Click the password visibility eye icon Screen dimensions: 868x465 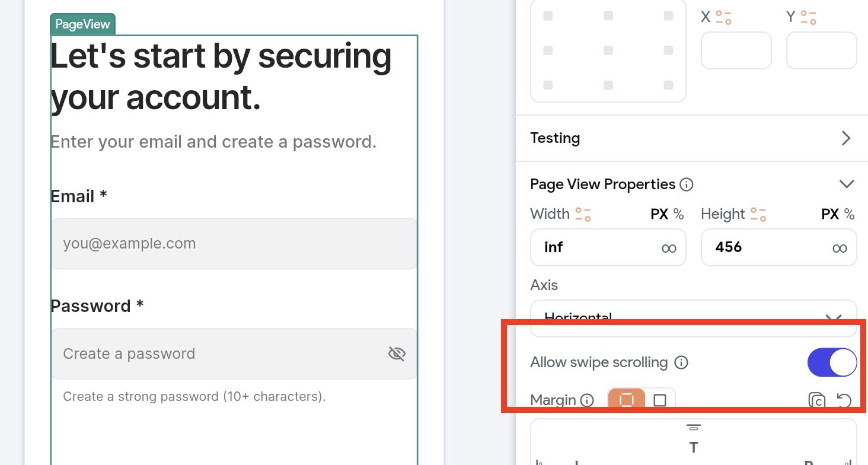(x=397, y=354)
